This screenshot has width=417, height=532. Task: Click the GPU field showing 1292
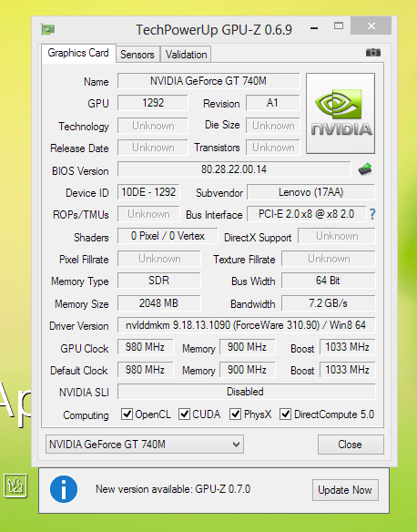pyautogui.click(x=153, y=103)
